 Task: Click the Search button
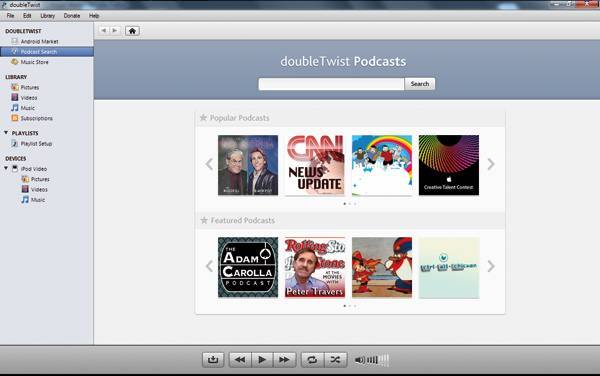coord(420,84)
